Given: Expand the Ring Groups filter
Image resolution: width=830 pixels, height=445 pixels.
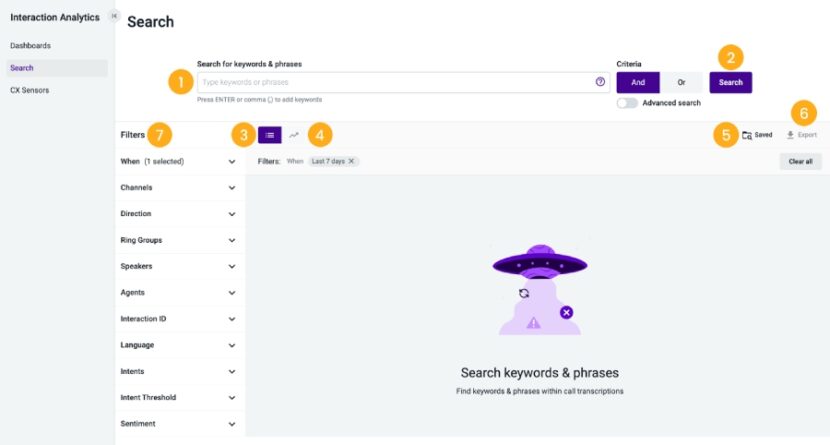Looking at the screenshot, I should tap(178, 240).
